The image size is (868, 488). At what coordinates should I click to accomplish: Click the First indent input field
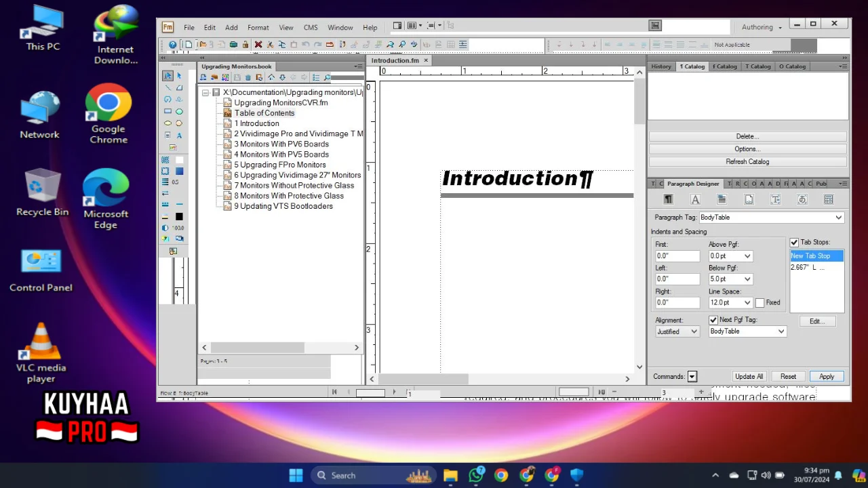[x=677, y=256]
